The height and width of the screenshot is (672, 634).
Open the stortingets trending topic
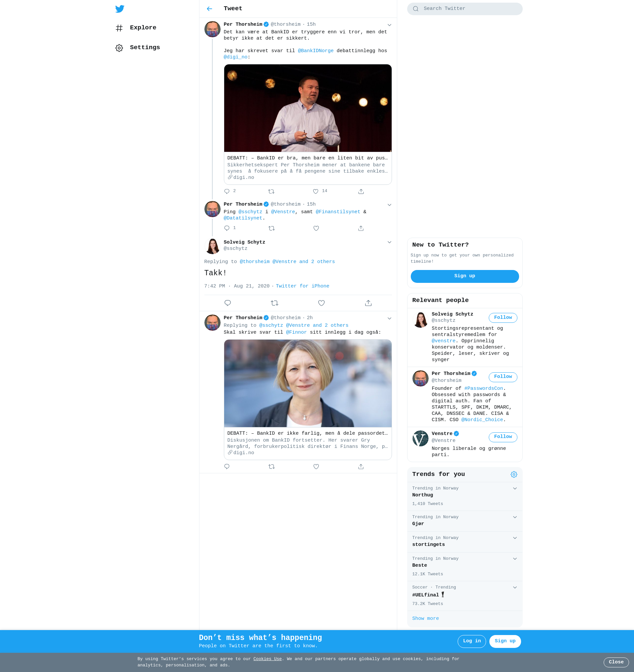465,542
